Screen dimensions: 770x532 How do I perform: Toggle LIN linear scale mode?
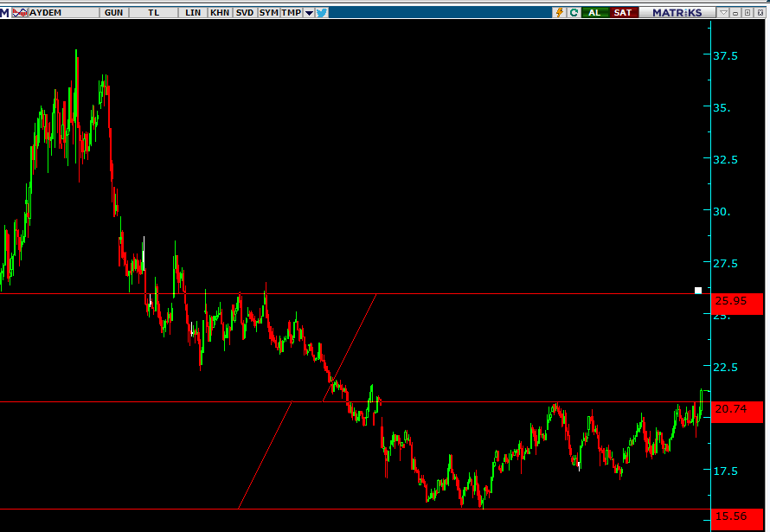(x=192, y=12)
